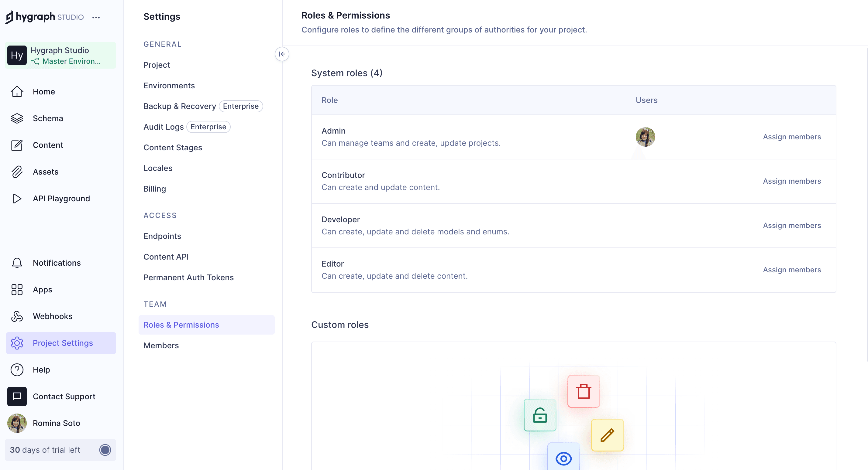Open the Backup & Recovery settings entry

180,106
